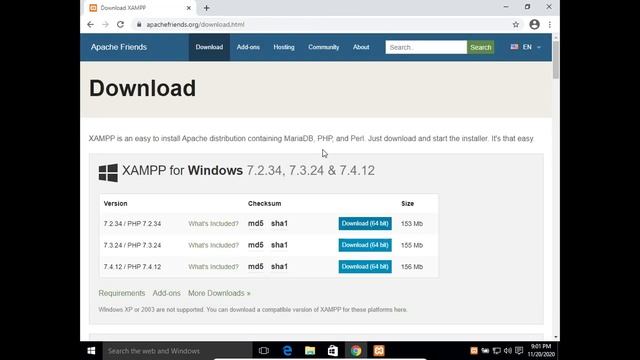Viewport: 640px width, 360px height.
Task: Click md5 checksum for 7.2.34
Action: point(256,223)
